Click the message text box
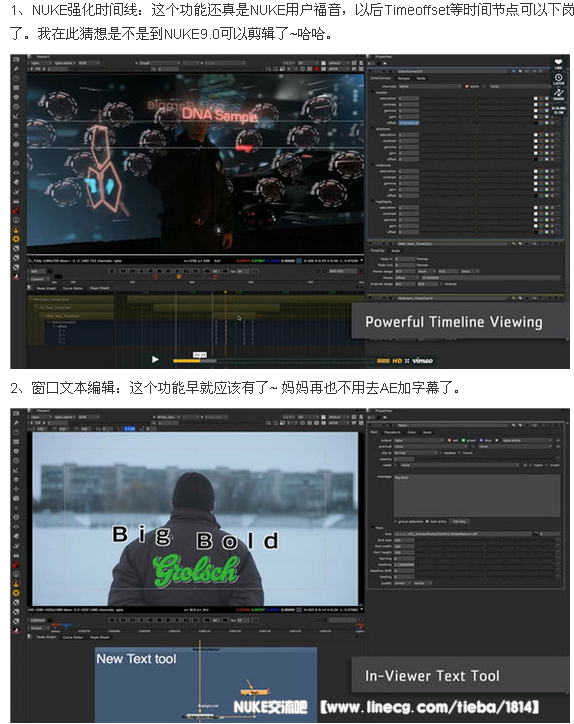The height and width of the screenshot is (724, 574). click(477, 495)
